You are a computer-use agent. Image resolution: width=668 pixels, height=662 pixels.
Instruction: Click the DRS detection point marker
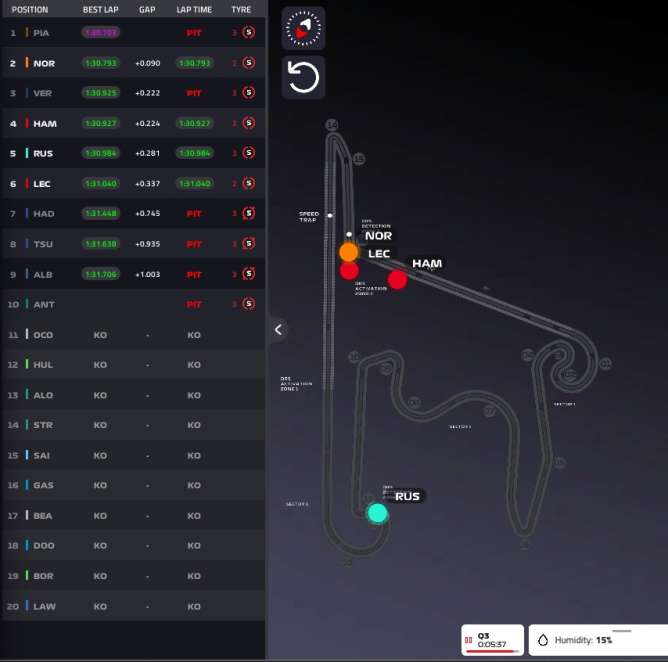click(349, 234)
